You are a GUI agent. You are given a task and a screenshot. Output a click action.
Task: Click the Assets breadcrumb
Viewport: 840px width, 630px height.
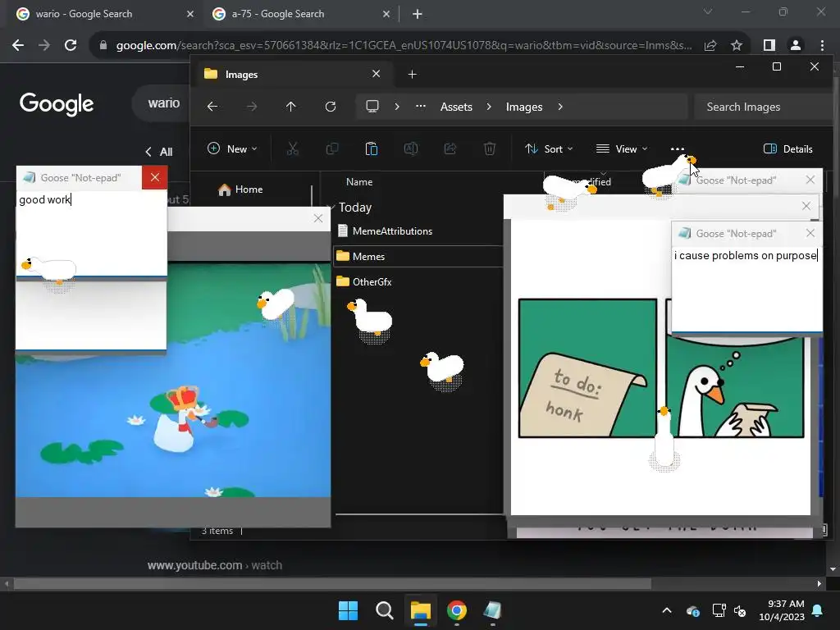tap(456, 107)
